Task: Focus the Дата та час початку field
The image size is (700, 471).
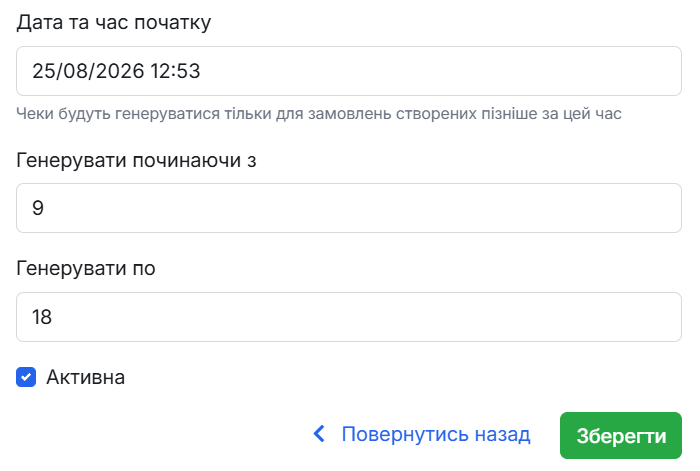Action: [349, 71]
